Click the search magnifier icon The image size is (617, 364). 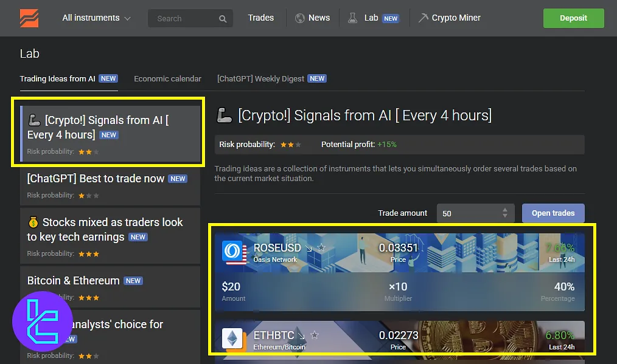(223, 18)
